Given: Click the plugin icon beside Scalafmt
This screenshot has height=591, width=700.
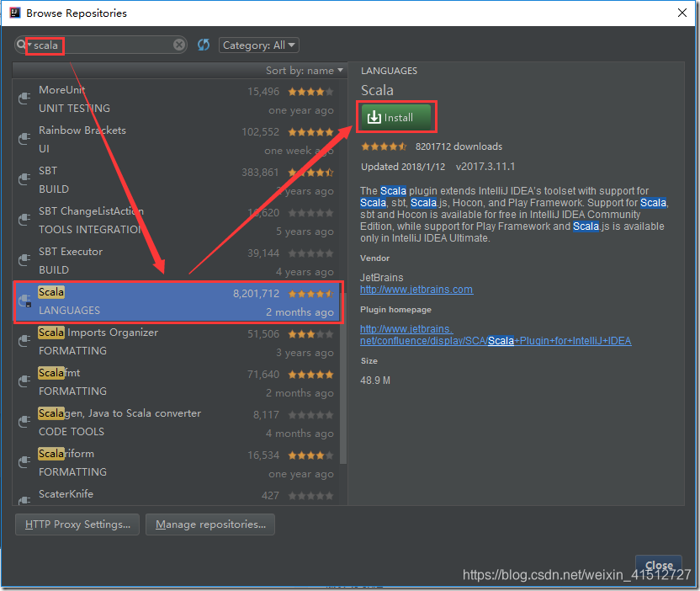Looking at the screenshot, I should [x=24, y=381].
